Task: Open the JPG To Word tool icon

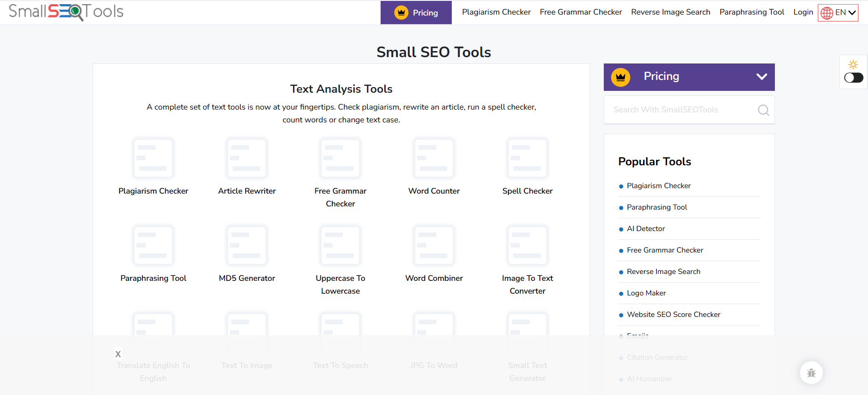Action: pyautogui.click(x=434, y=332)
